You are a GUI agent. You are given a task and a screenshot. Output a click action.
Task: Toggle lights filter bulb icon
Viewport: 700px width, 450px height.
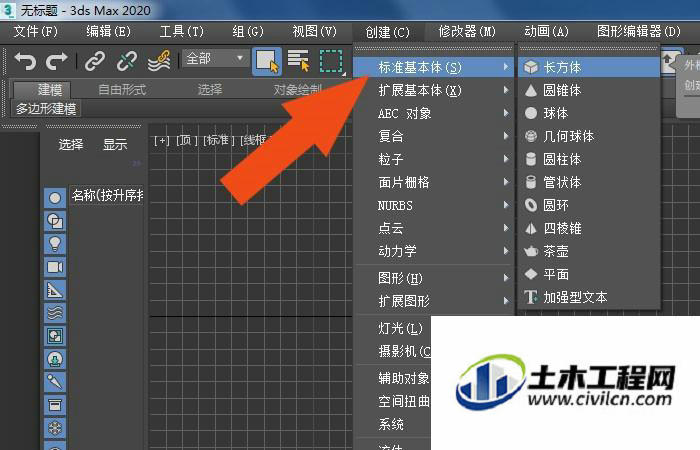click(x=55, y=244)
